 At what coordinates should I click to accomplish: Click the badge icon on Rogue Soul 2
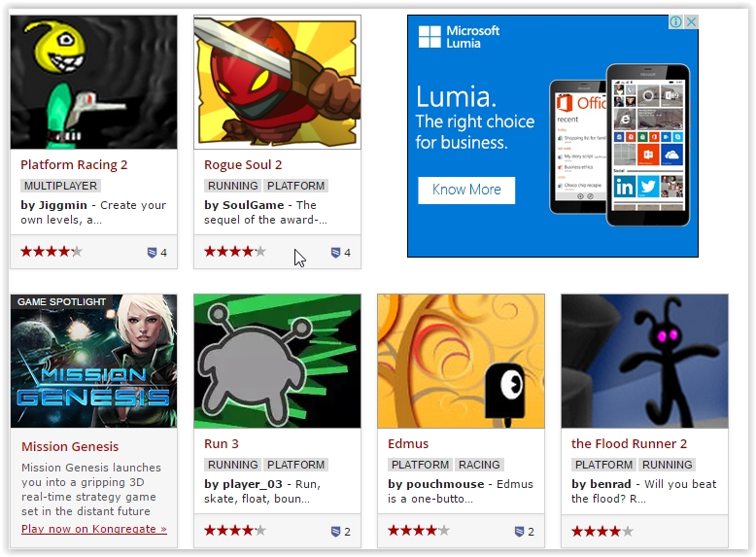click(335, 252)
